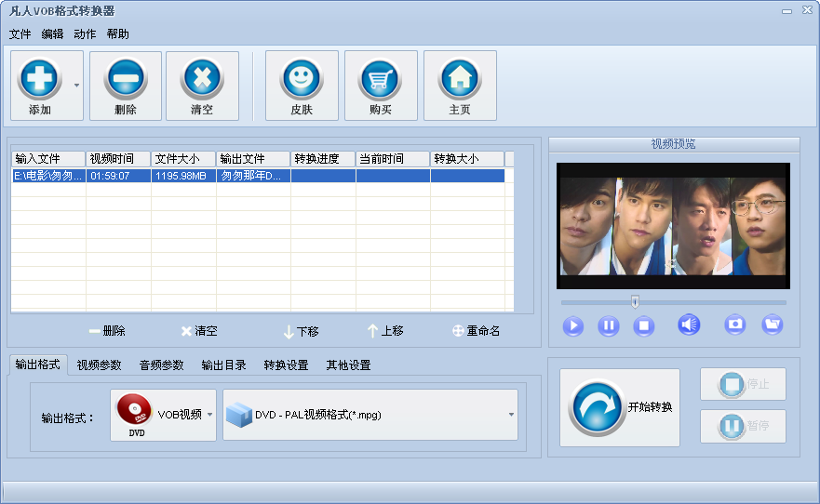
Task: Click the Purchase (购买) cart icon
Action: [x=381, y=79]
